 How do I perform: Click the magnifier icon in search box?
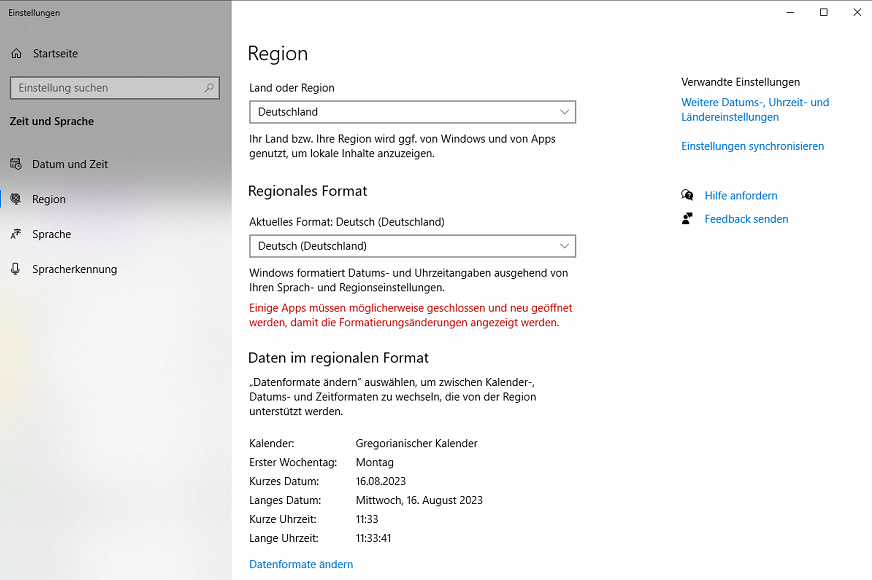210,88
